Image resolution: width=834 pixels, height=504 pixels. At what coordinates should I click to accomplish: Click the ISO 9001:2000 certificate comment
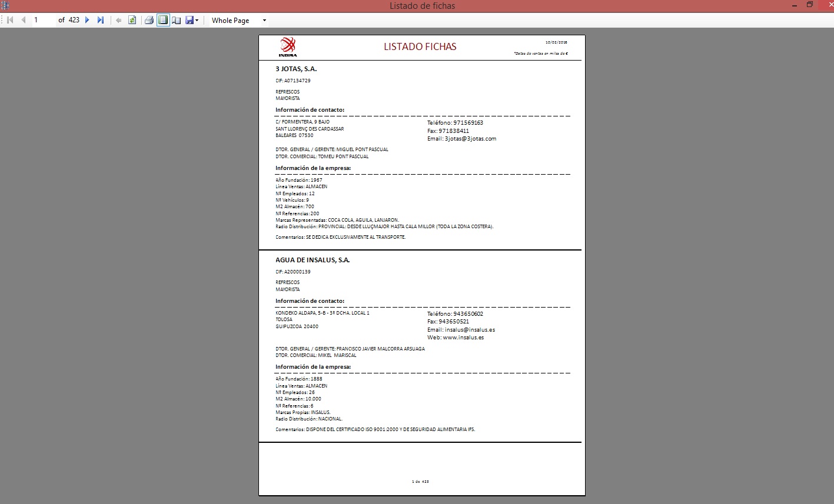tap(376, 429)
